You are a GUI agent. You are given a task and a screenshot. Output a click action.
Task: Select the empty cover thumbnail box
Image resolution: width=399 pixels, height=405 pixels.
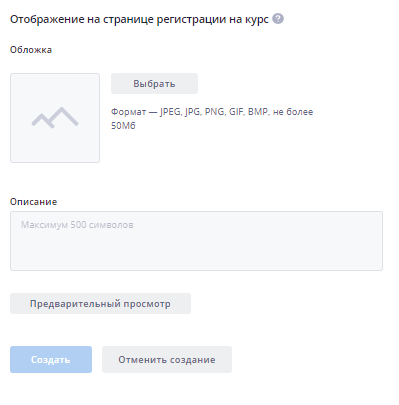click(55, 118)
